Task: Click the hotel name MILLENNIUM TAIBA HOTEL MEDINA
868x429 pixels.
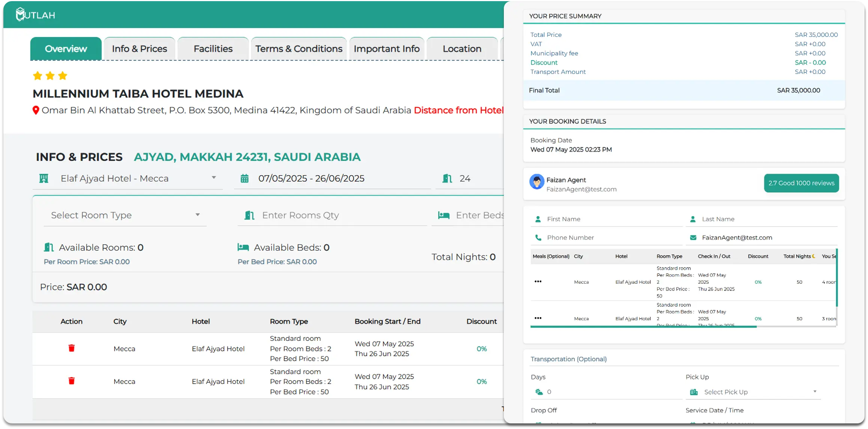Action: click(138, 94)
